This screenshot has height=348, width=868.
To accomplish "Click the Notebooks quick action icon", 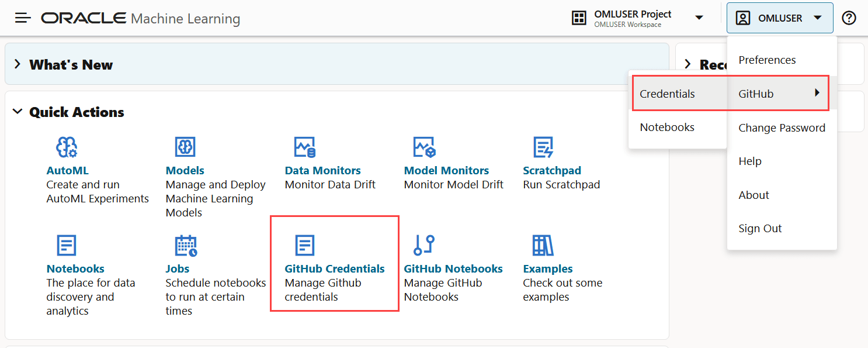I will pyautogui.click(x=67, y=245).
